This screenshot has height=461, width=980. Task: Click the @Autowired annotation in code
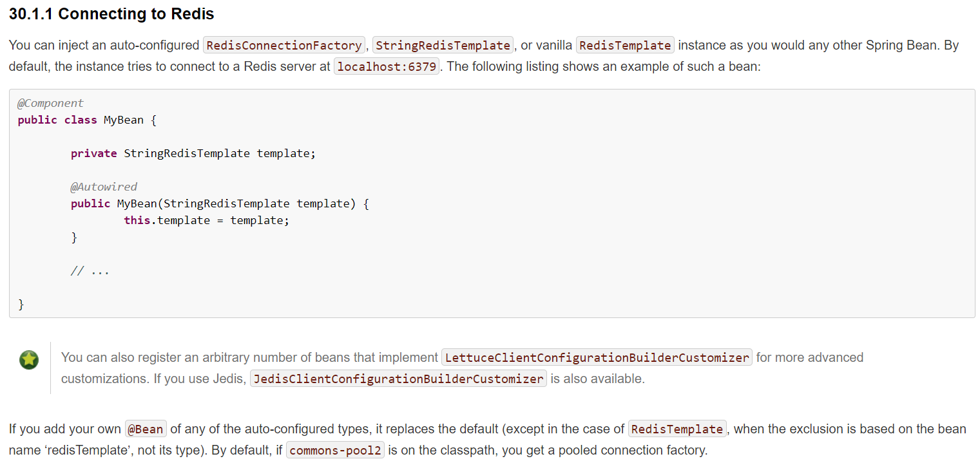coord(104,187)
